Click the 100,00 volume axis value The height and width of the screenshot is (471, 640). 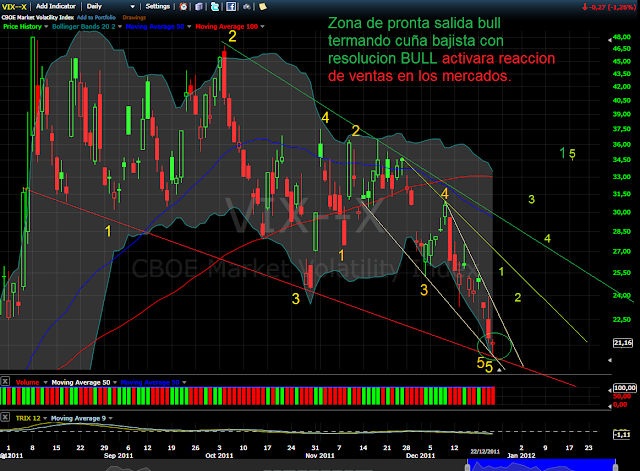(624, 388)
